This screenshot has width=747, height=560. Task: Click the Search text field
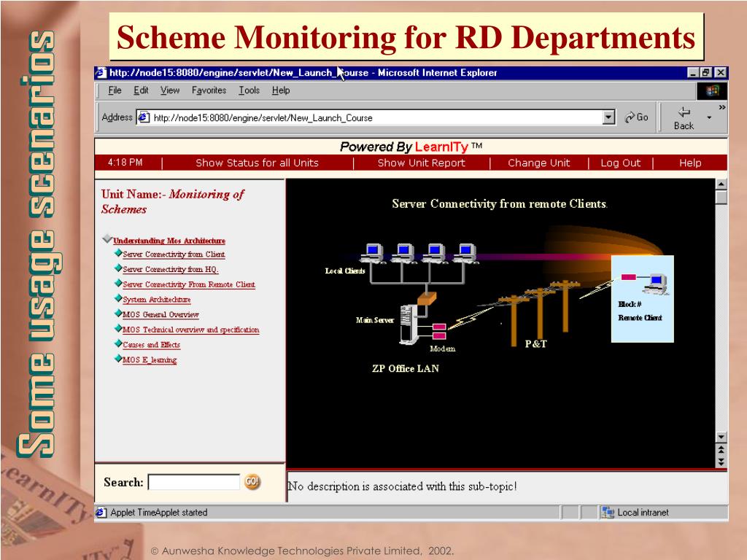[194, 482]
